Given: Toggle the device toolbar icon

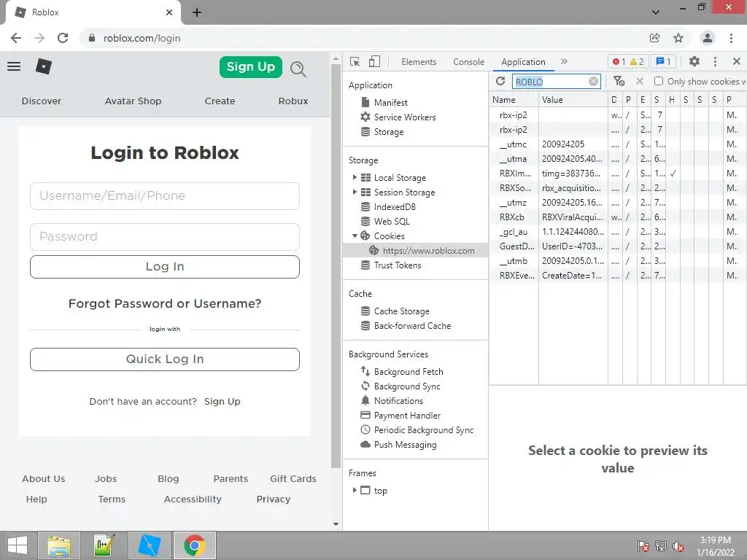Looking at the screenshot, I should pos(374,62).
